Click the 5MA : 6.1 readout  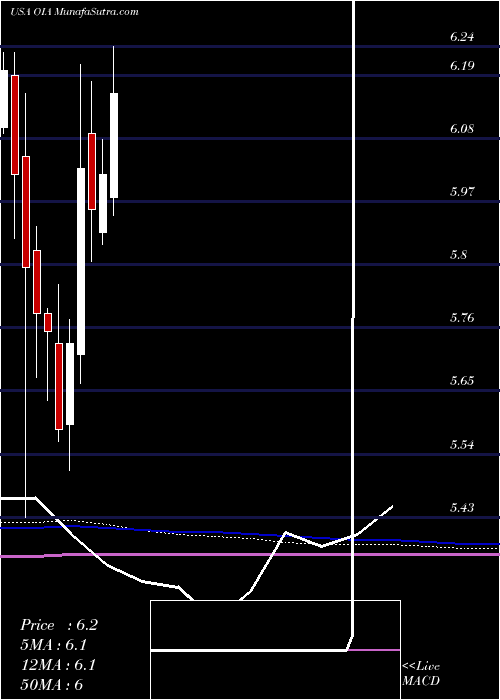pyautogui.click(x=54, y=645)
